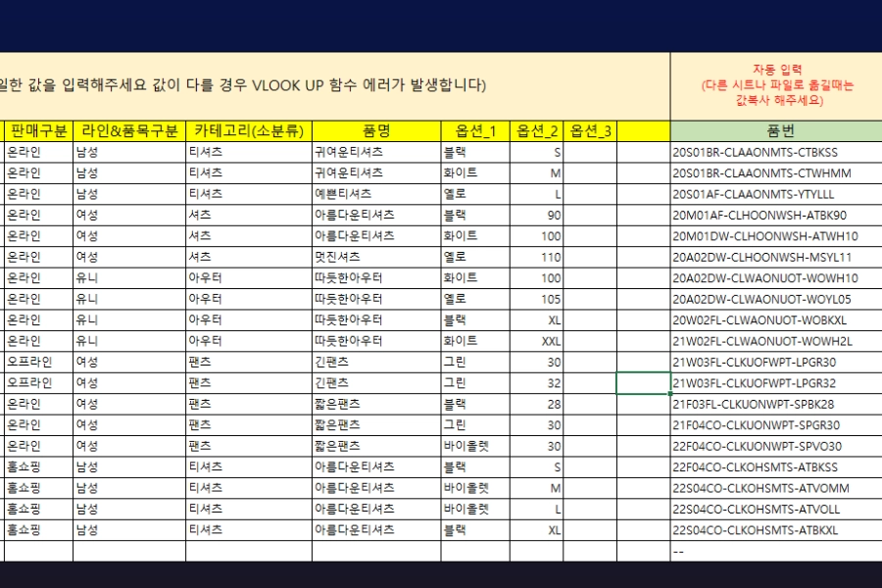Click the red 자동 입력 notice cell
882x588 pixels.
776,86
